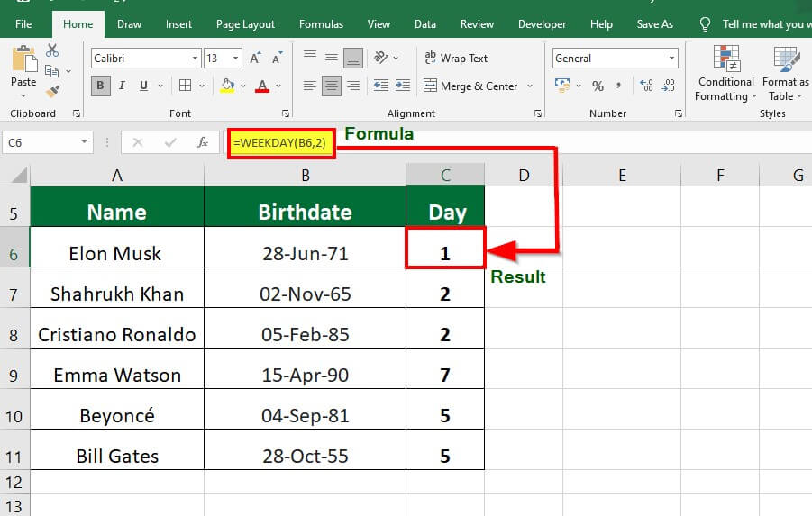The width and height of the screenshot is (812, 516).
Task: Set Bottom Align for cells
Action: coord(353,58)
